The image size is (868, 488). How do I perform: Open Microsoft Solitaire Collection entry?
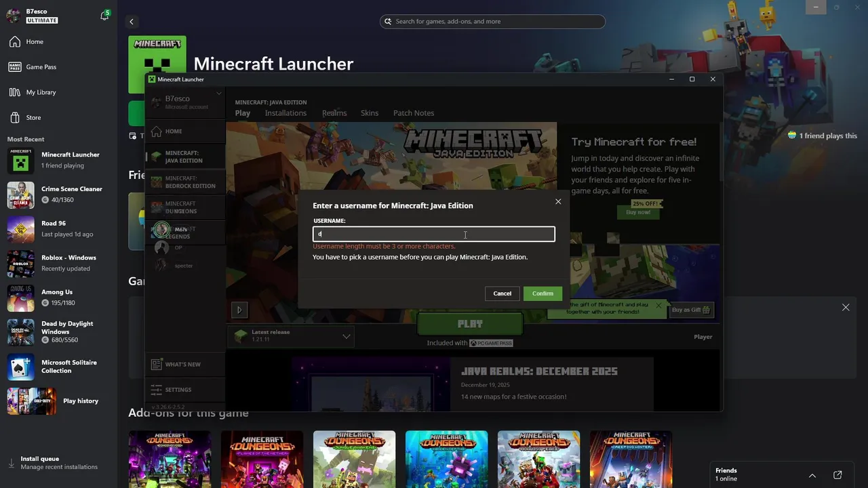[x=58, y=367]
